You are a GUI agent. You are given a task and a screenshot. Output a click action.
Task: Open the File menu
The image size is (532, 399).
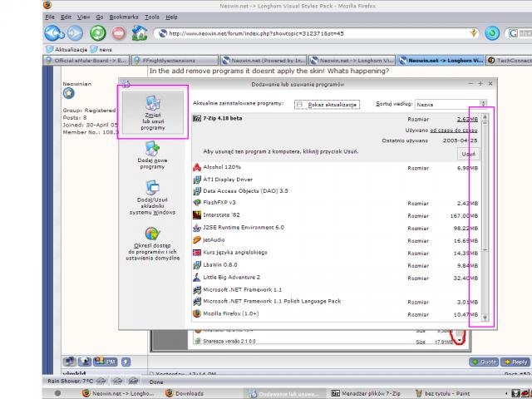(50, 17)
